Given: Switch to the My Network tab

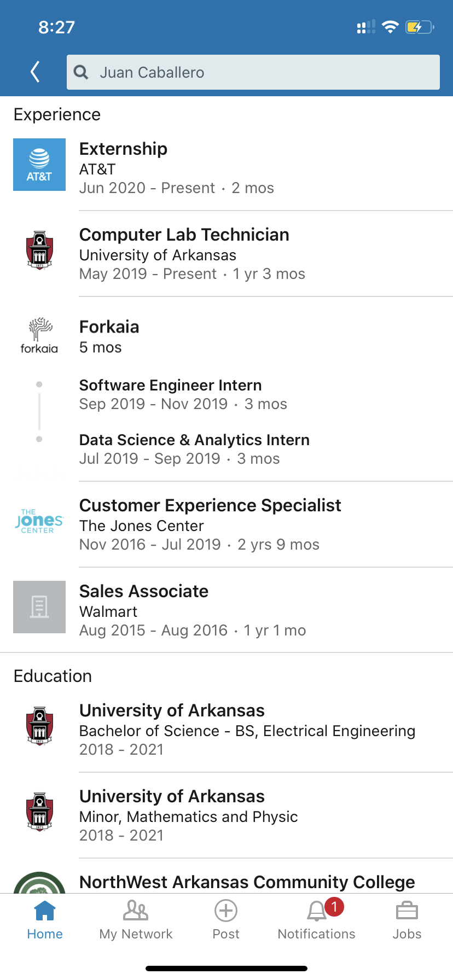Looking at the screenshot, I should tap(136, 920).
